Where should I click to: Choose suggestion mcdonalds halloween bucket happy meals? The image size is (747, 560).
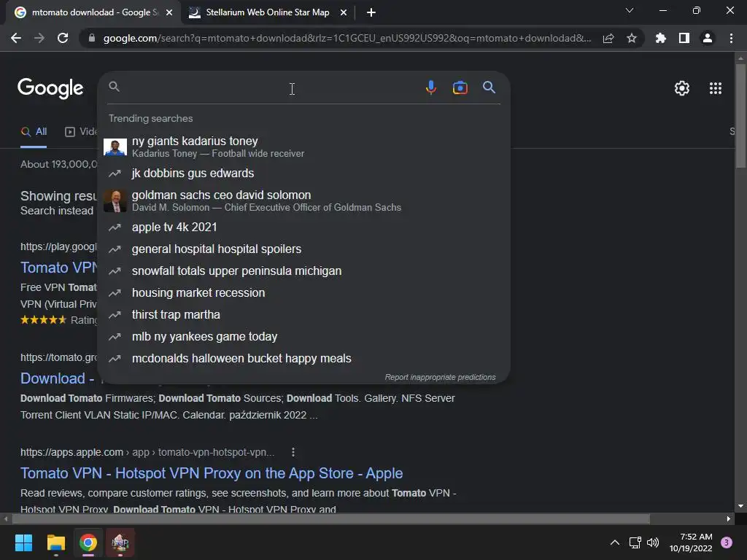click(304, 359)
